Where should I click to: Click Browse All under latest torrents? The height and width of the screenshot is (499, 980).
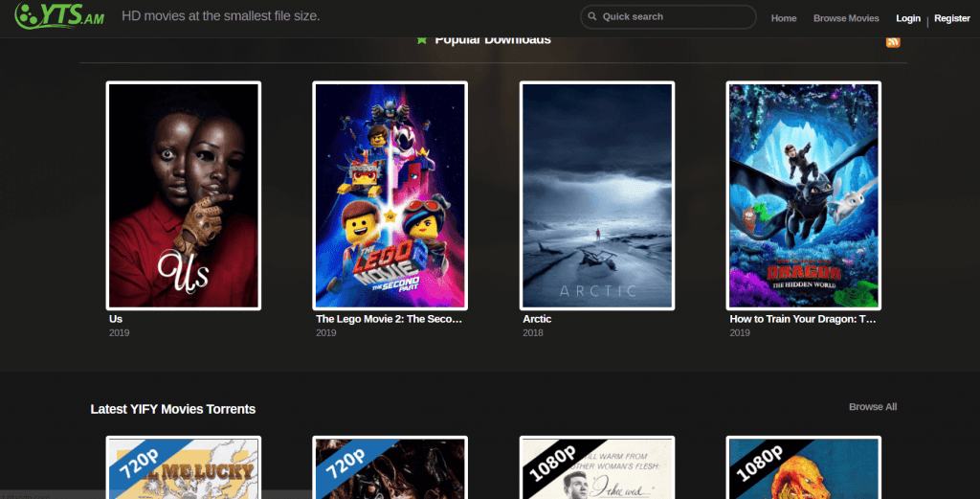pos(872,407)
